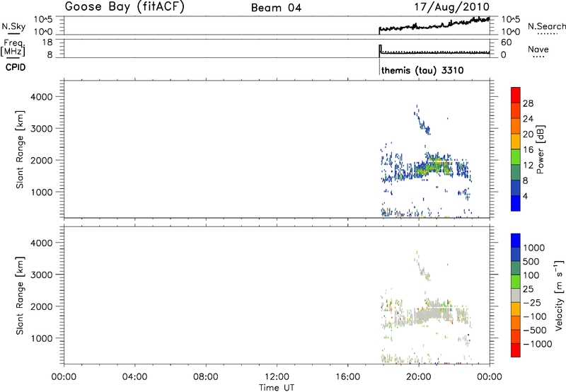Click the '-1000' velocity colorbar tick label

538,344
